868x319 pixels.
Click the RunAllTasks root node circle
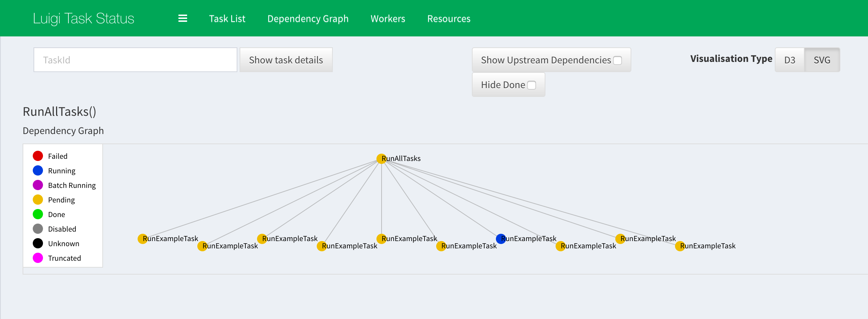tap(381, 158)
